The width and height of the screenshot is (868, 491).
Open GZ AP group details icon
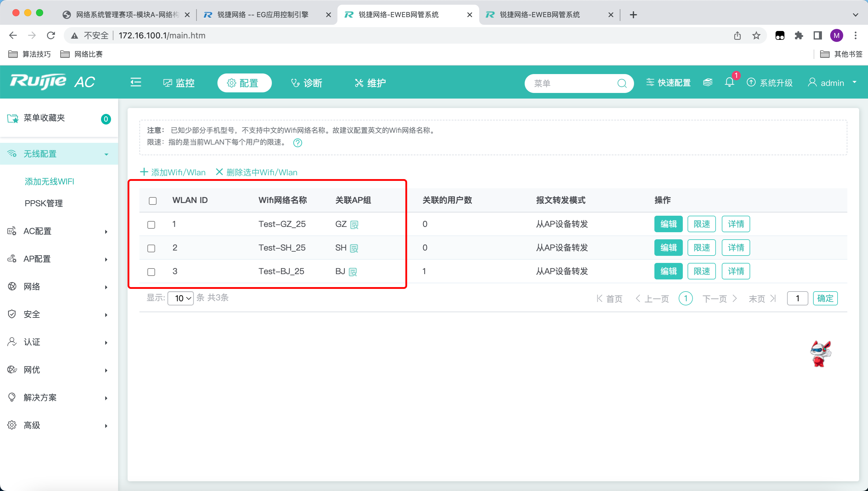tap(354, 225)
